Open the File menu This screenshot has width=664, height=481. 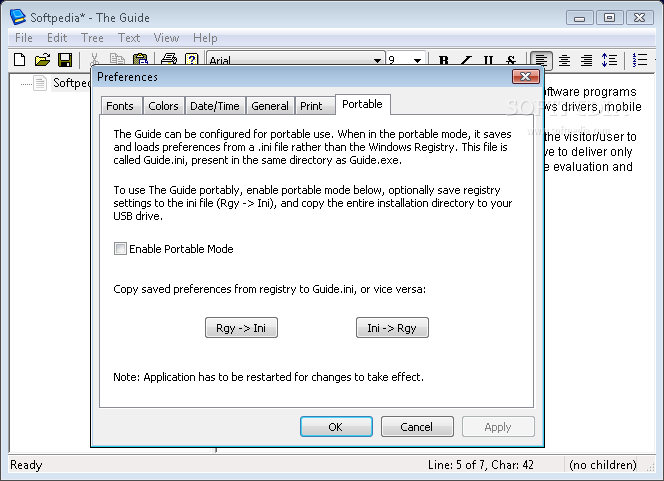click(24, 38)
